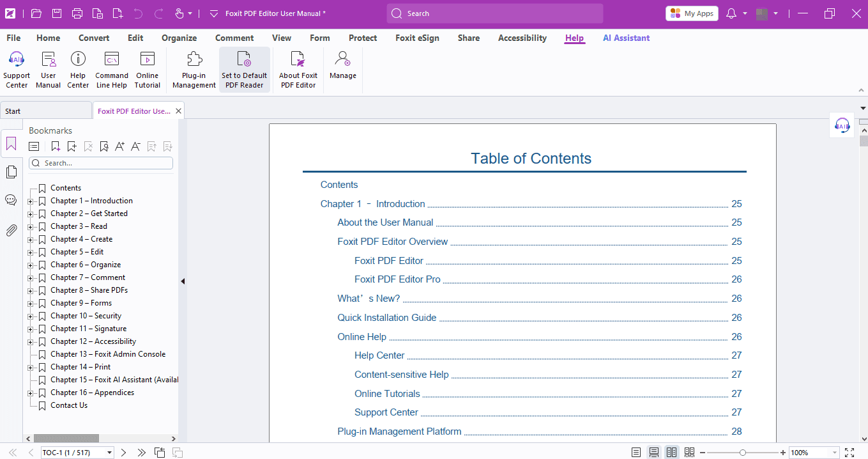Click the title bar Search box
Image resolution: width=868 pixels, height=459 pixels.
pyautogui.click(x=495, y=13)
